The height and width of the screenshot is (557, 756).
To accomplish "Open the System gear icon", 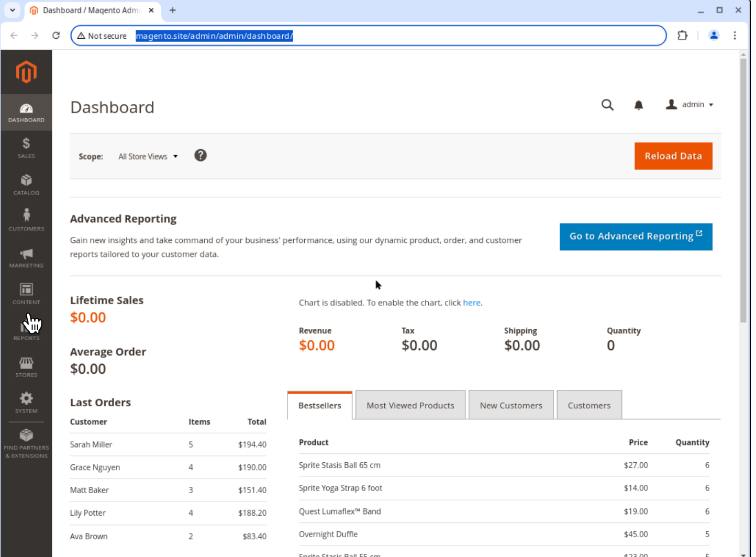I will tap(26, 403).
